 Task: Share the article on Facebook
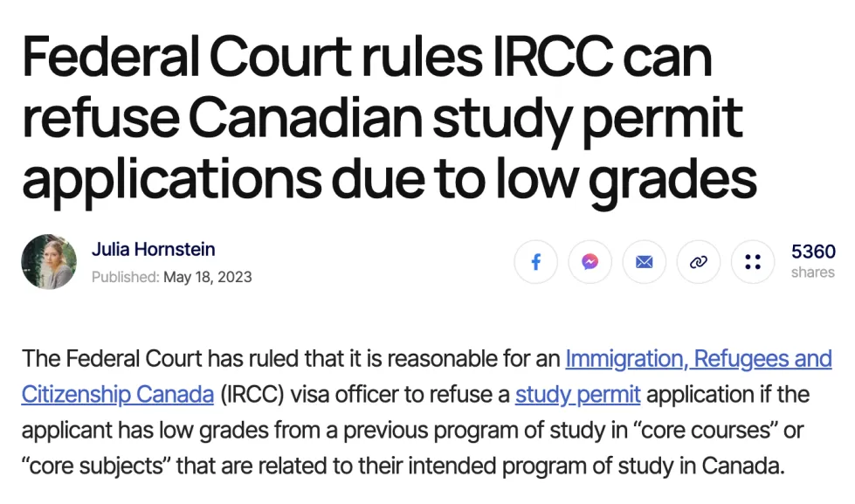point(536,262)
